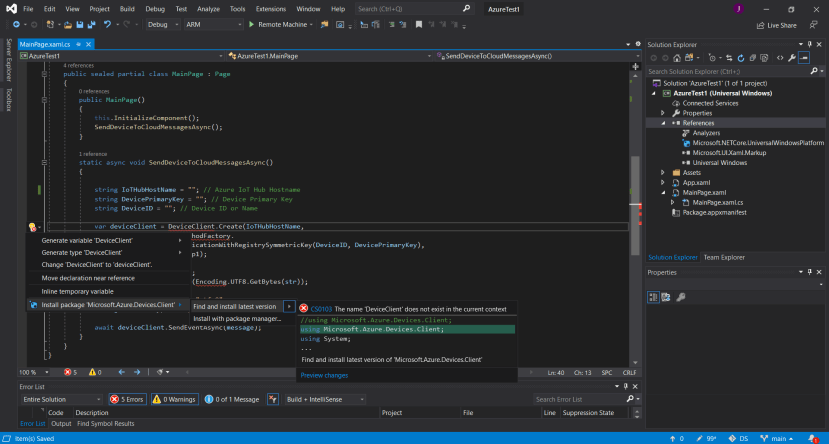The image size is (829, 444).
Task: Click the editor vertical scrollbar thumb
Action: [635, 205]
